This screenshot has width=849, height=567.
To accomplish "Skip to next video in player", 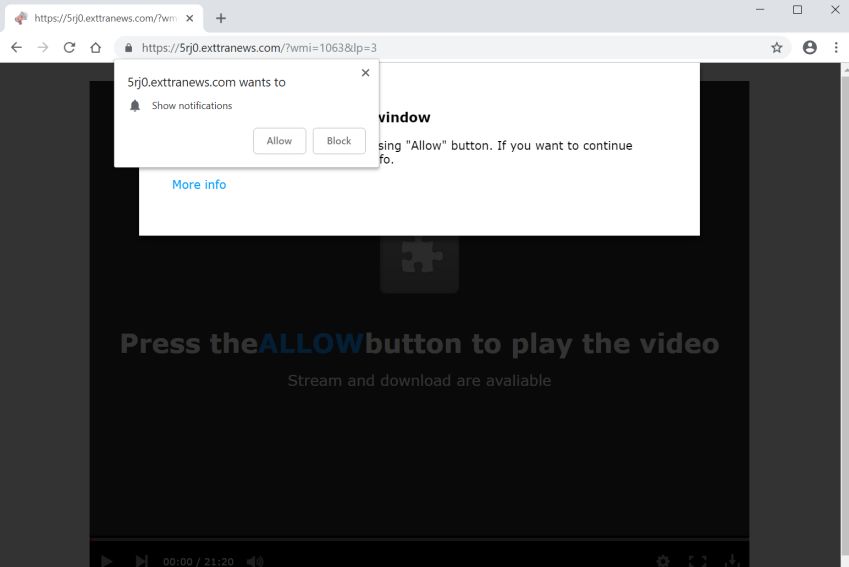I will (x=141, y=561).
